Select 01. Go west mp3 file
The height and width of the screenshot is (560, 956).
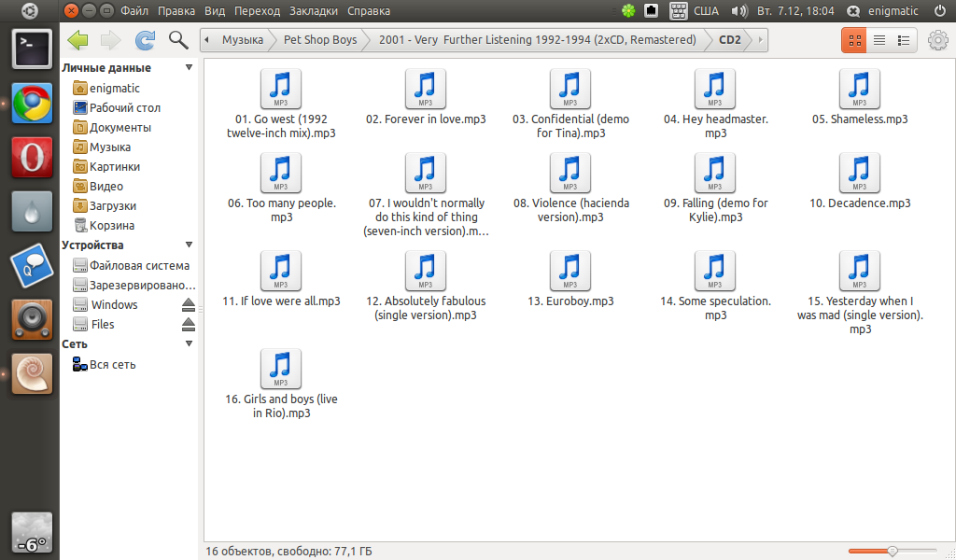pyautogui.click(x=281, y=104)
